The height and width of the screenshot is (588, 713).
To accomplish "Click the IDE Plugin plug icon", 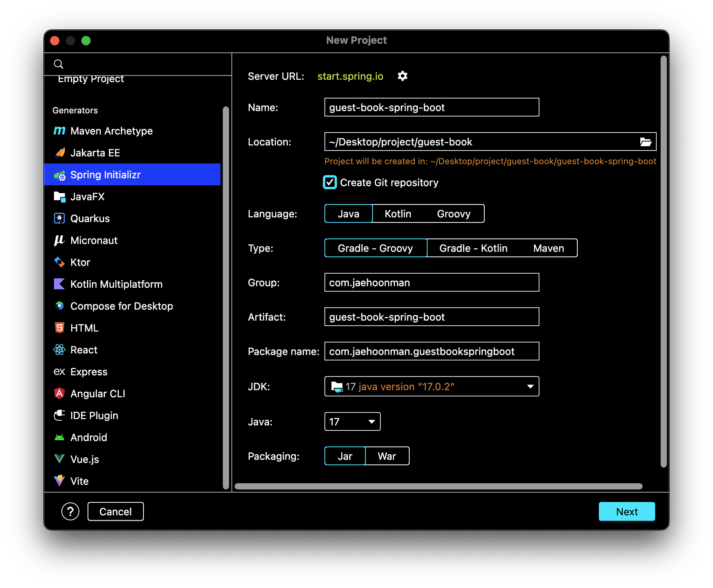I will [x=59, y=416].
